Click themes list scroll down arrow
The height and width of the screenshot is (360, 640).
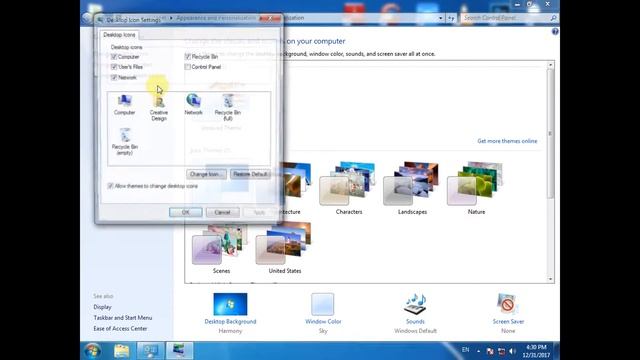(550, 279)
